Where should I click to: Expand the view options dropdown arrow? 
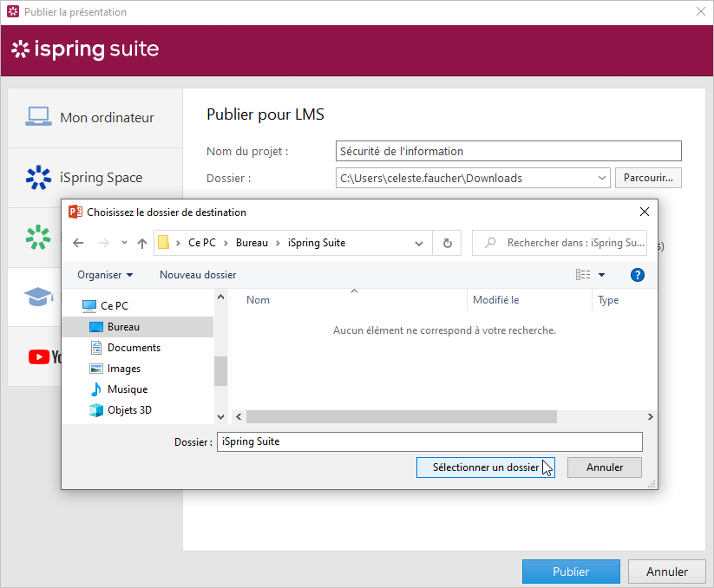point(601,275)
